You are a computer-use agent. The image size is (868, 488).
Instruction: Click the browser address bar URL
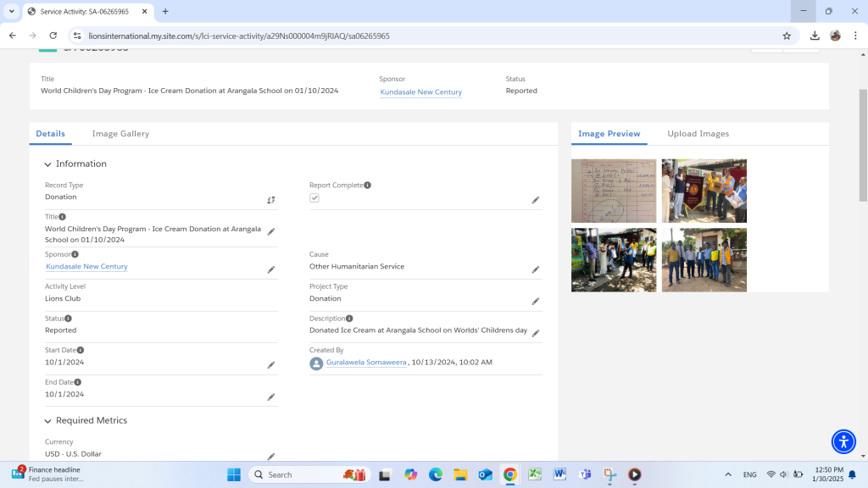(x=239, y=36)
